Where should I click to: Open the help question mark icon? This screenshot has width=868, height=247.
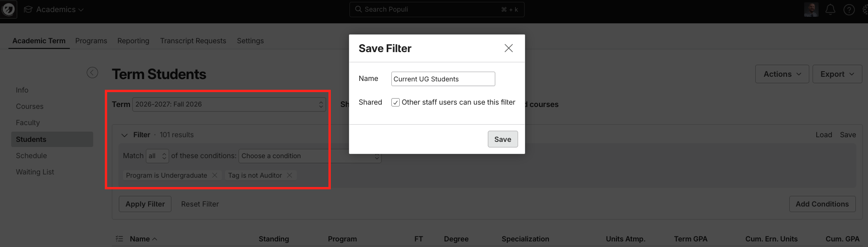tap(849, 9)
